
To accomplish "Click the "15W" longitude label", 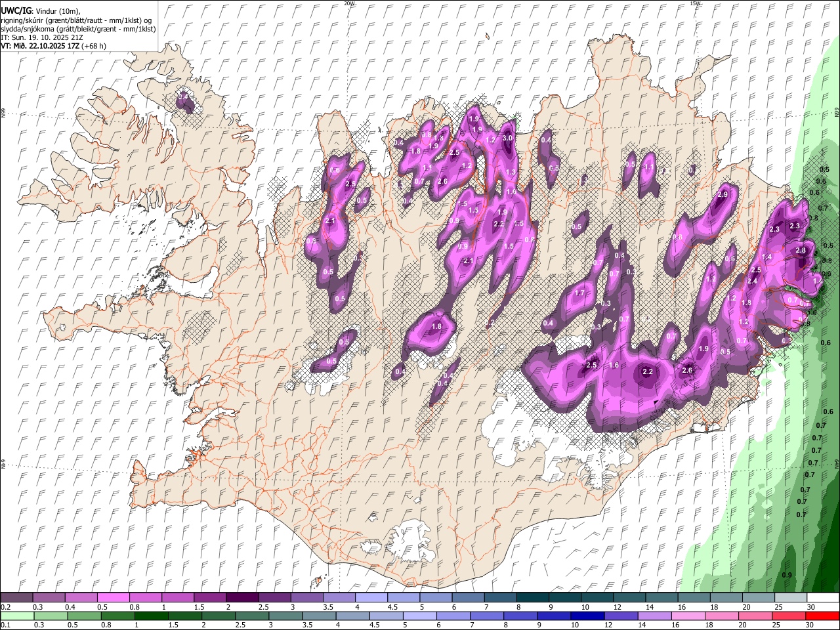I will click(694, 3).
